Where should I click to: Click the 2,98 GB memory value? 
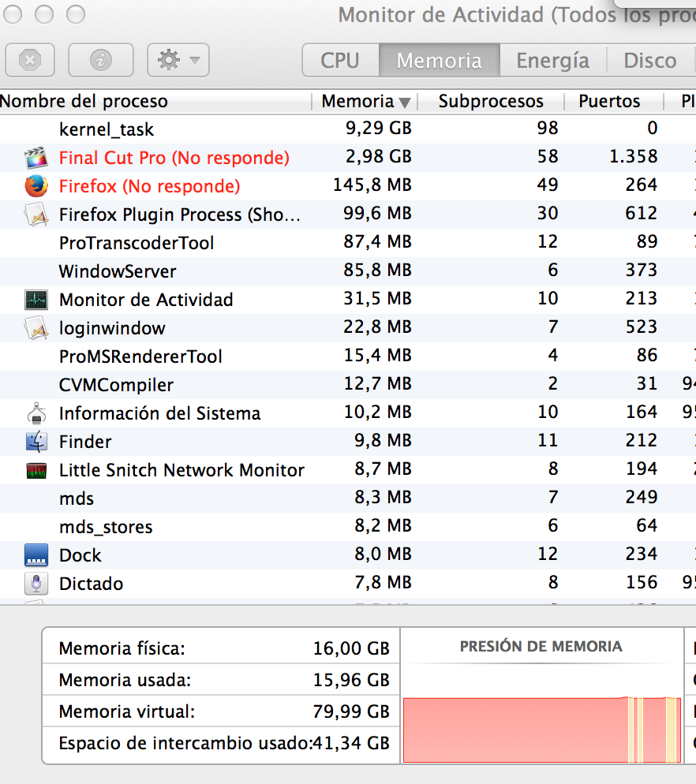click(x=379, y=156)
